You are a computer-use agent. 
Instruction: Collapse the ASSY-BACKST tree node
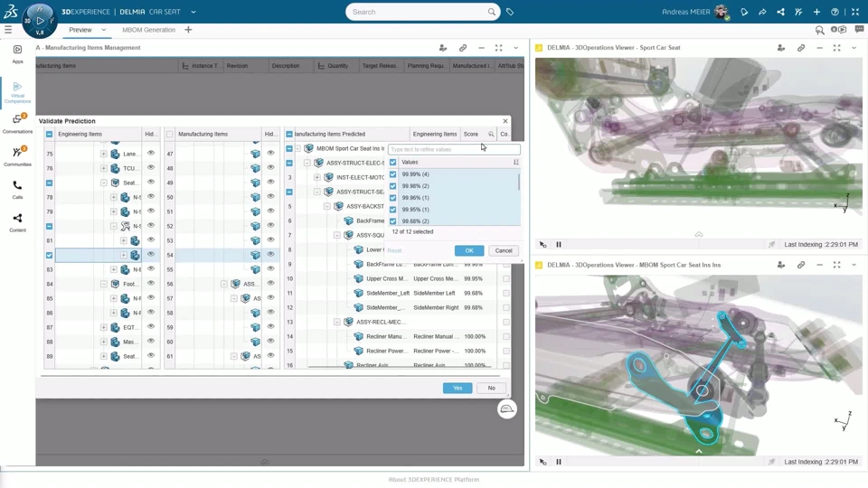tap(327, 206)
